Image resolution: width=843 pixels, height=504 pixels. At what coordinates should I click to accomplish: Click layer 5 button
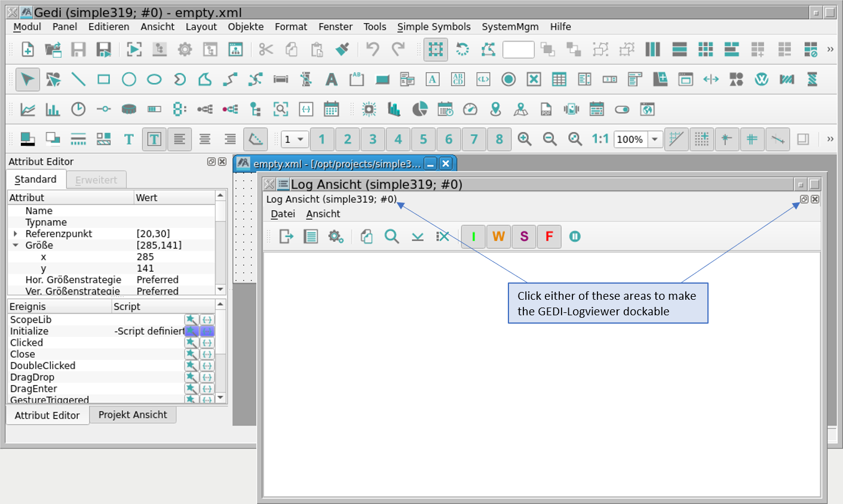tap(423, 139)
